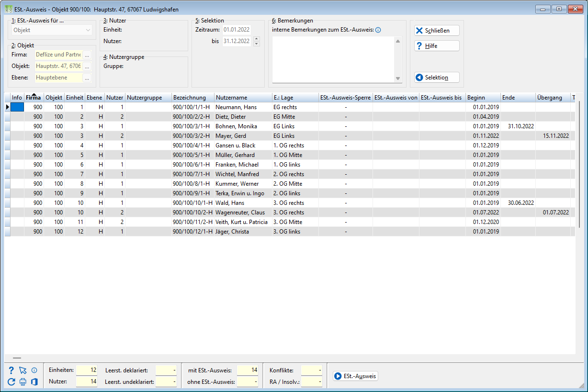588x392 pixels.
Task: Sort by the Nutzername column header
Action: (x=242, y=98)
